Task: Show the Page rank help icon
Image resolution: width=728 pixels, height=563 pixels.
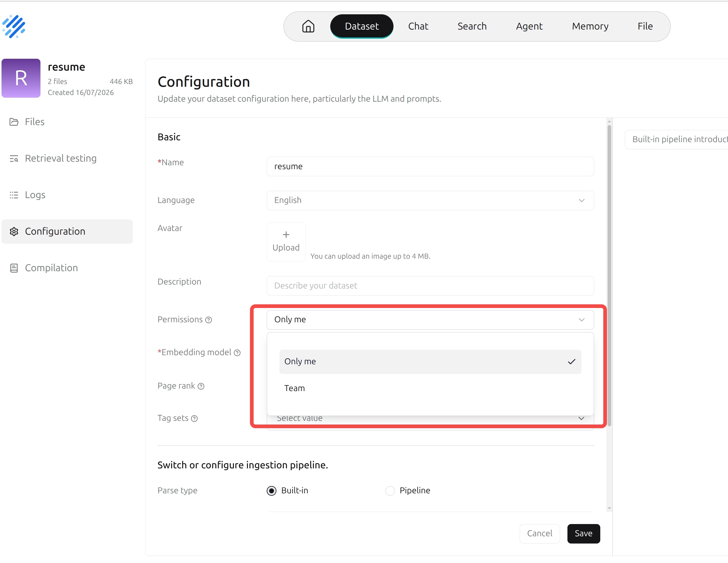Action: (x=201, y=386)
